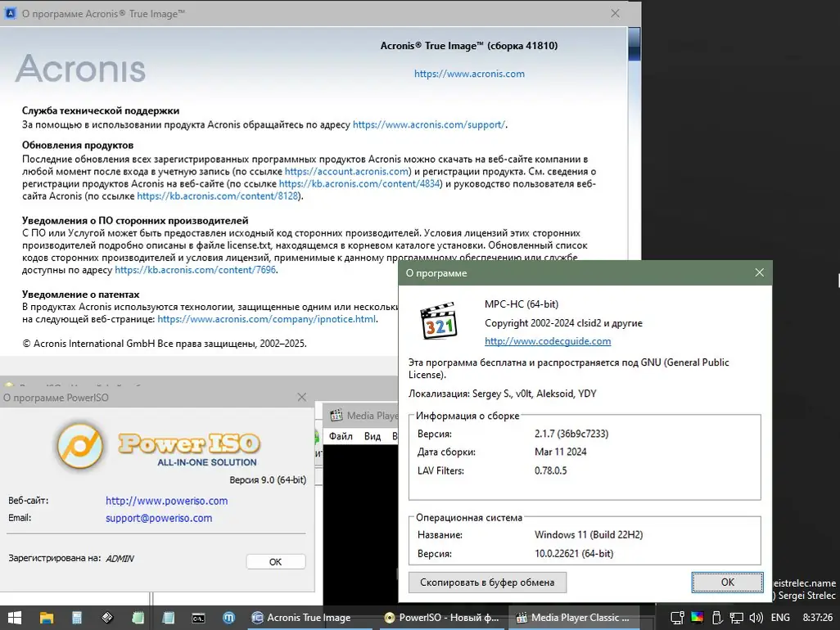Click 'Версия 9.0 (64-bit)' text in PowerISO
The height and width of the screenshot is (630, 840).
pos(268,479)
